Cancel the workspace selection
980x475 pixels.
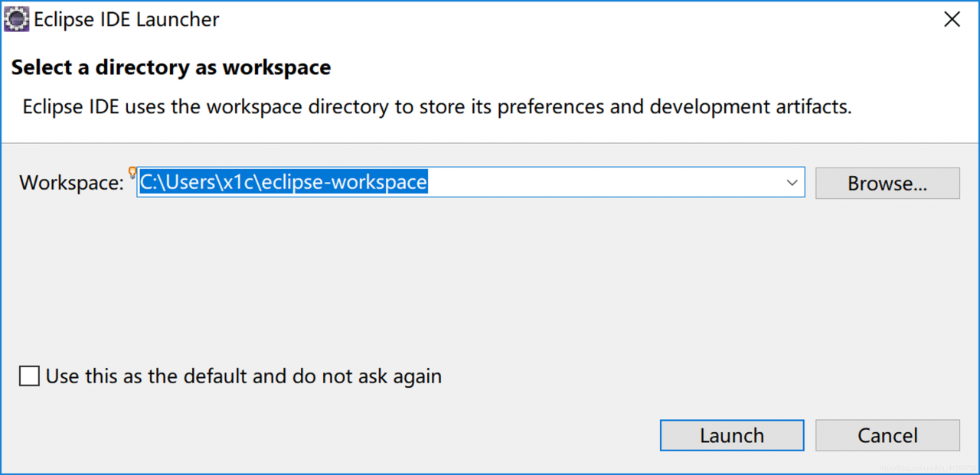click(x=887, y=435)
